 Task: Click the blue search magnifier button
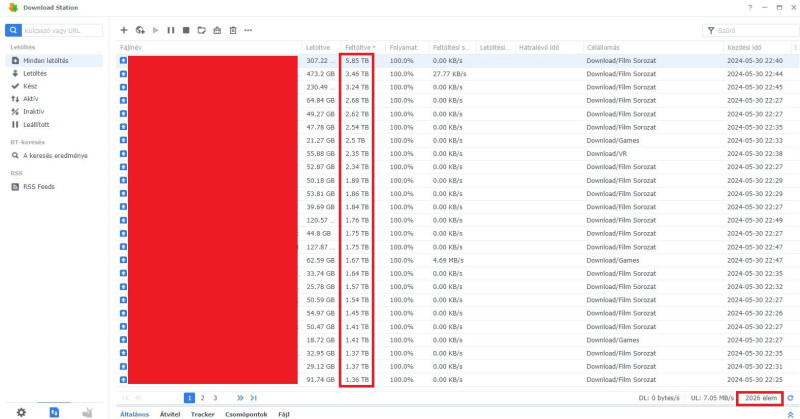pos(13,30)
